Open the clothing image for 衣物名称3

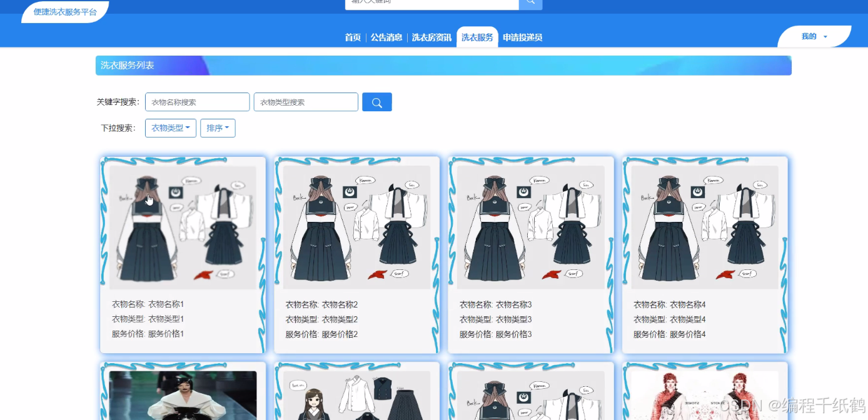tap(530, 227)
